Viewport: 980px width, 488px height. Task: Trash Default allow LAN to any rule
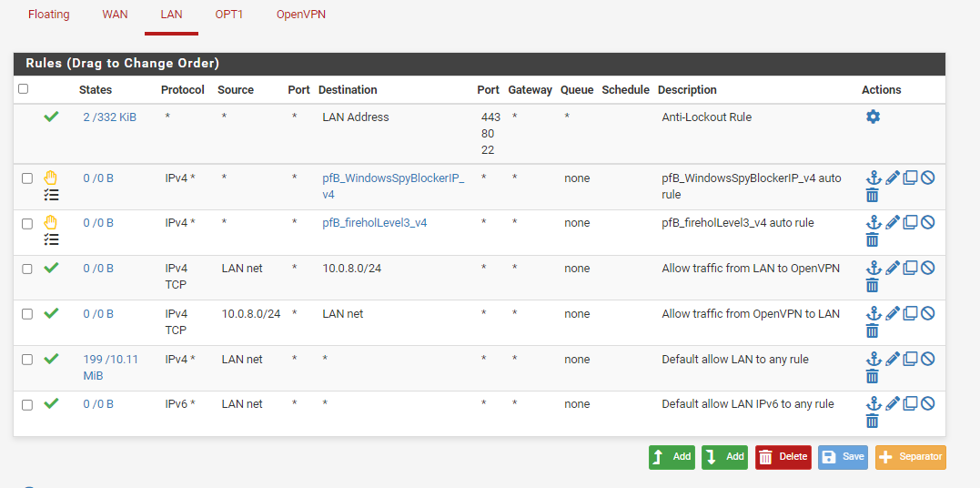[873, 377]
